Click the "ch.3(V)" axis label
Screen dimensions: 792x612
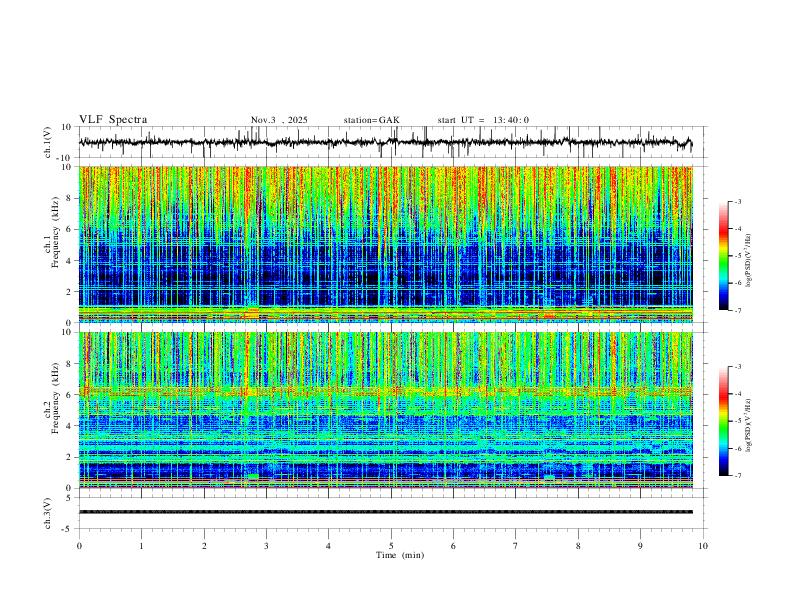48,513
